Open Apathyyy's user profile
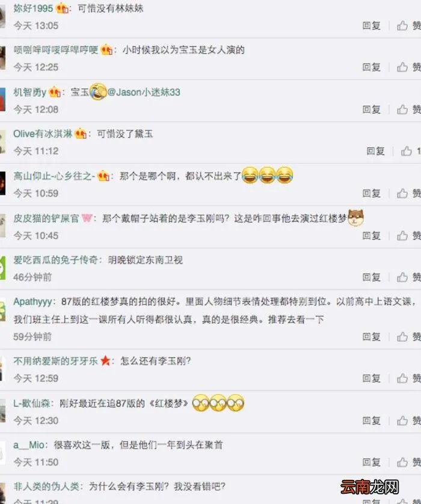The height and width of the screenshot is (504, 421). (x=32, y=302)
